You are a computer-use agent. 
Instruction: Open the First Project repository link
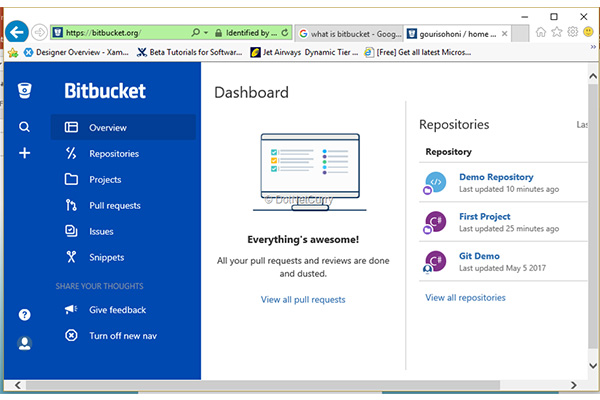pos(484,216)
